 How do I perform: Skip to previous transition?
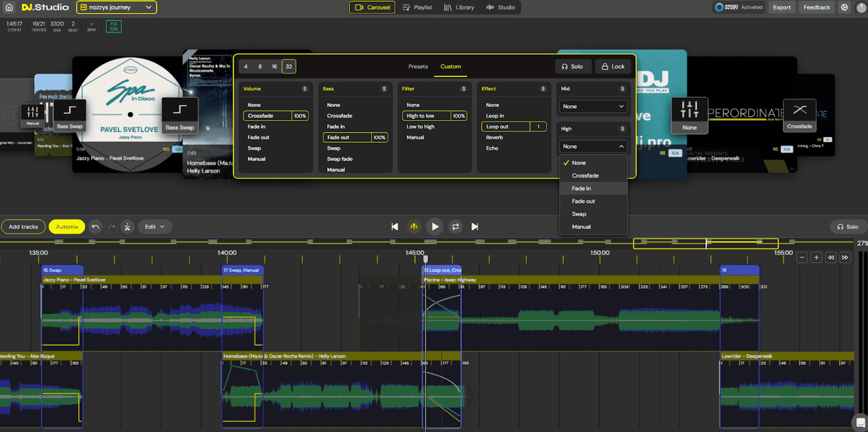point(395,227)
